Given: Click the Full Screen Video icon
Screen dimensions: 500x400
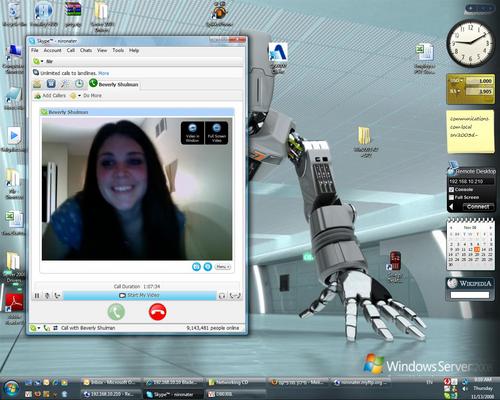Looking at the screenshot, I should point(217,133).
